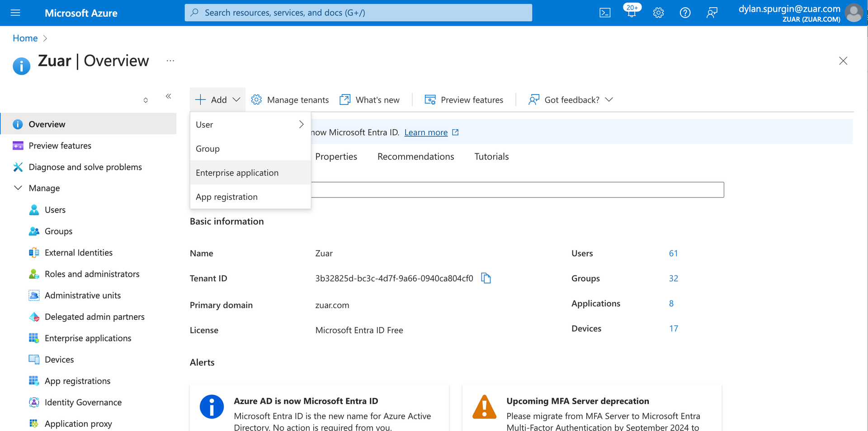Collapse the sidebar with double chevron
Viewport: 868px width, 431px height.
click(x=168, y=96)
